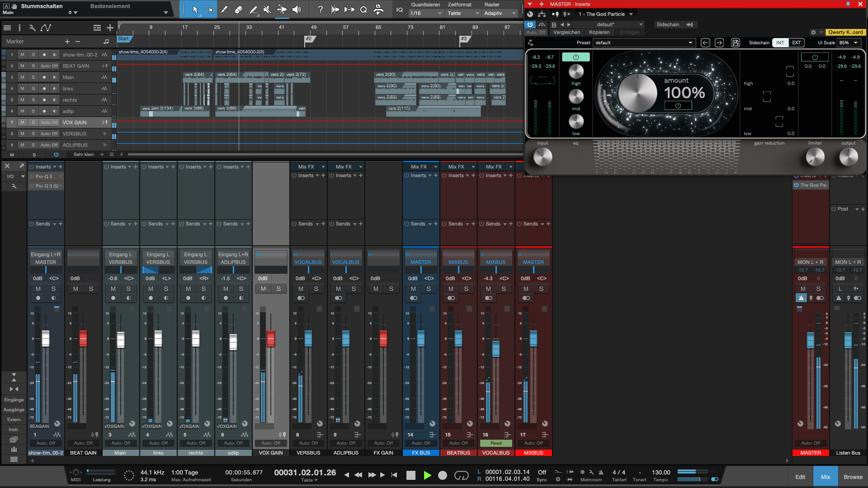Select the Range tool

click(210, 9)
